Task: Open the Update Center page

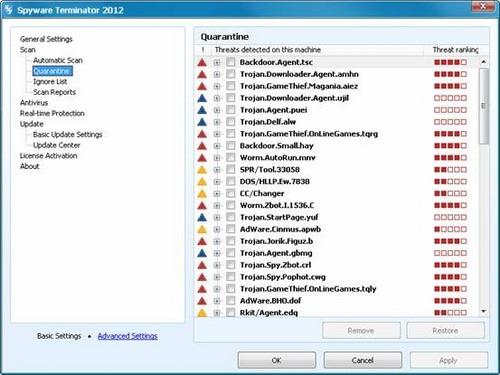Action: [57, 145]
